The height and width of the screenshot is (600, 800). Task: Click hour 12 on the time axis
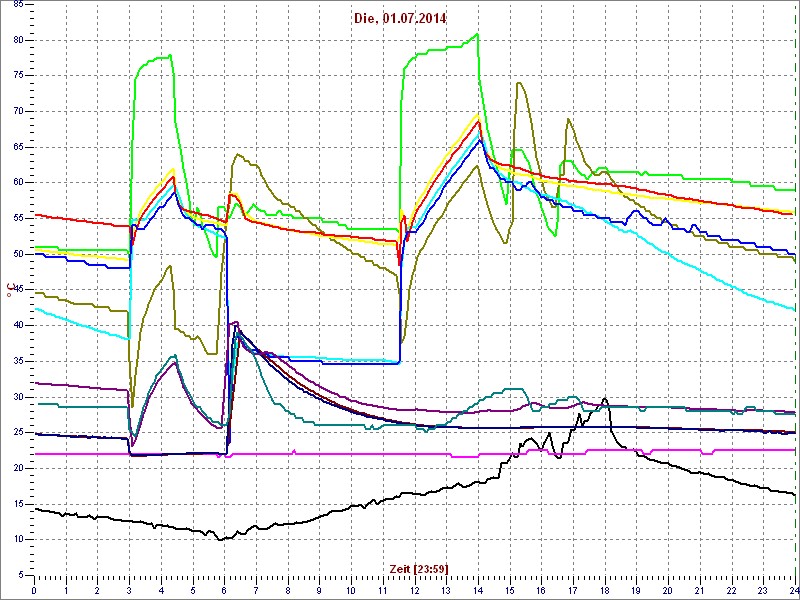tap(415, 591)
